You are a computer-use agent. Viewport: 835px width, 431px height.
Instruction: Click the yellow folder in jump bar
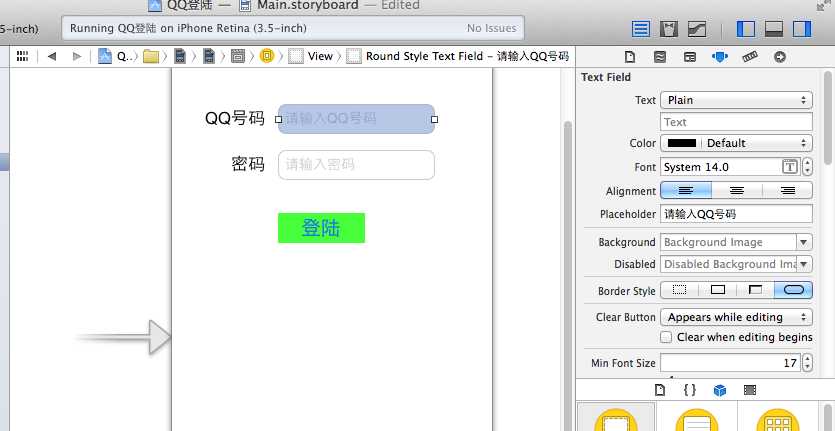click(151, 56)
